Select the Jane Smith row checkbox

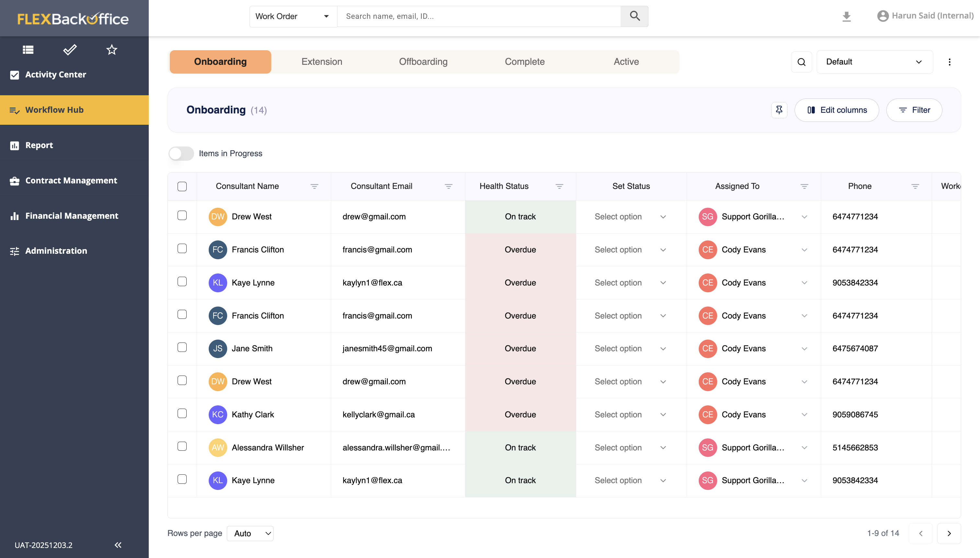click(182, 348)
